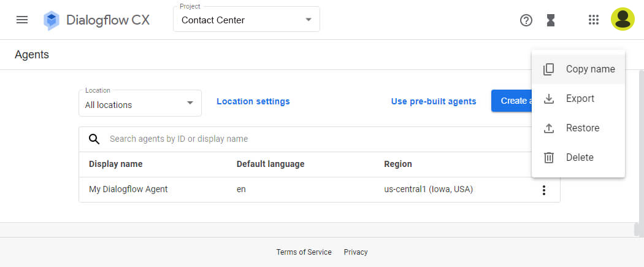The image size is (644, 267).
Task: Open the help question mark icon
Action: pos(526,20)
